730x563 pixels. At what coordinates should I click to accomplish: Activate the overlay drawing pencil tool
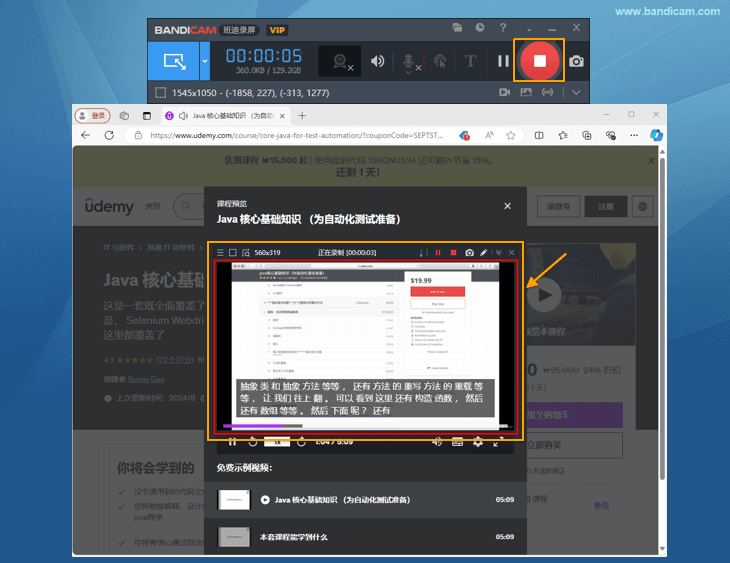pyautogui.click(x=484, y=252)
